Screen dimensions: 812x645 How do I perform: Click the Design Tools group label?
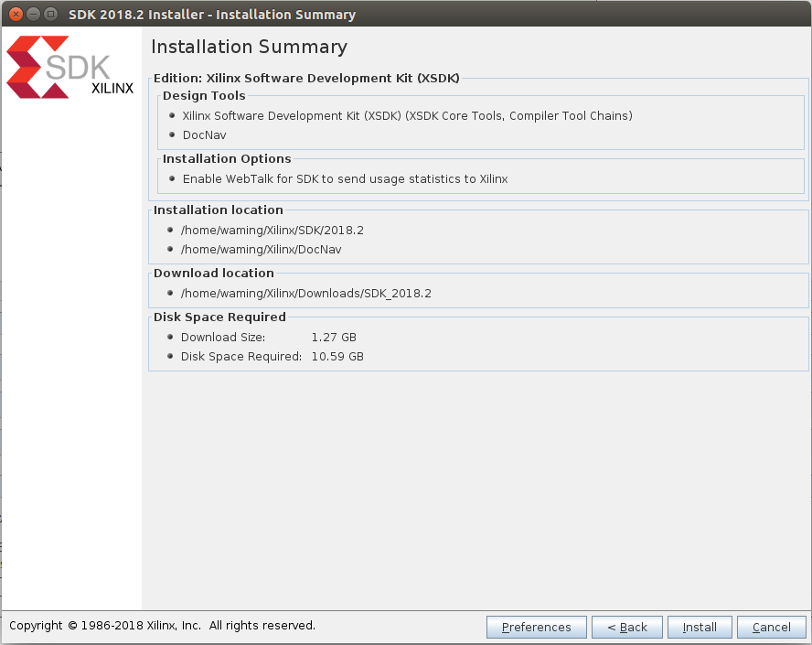204,96
